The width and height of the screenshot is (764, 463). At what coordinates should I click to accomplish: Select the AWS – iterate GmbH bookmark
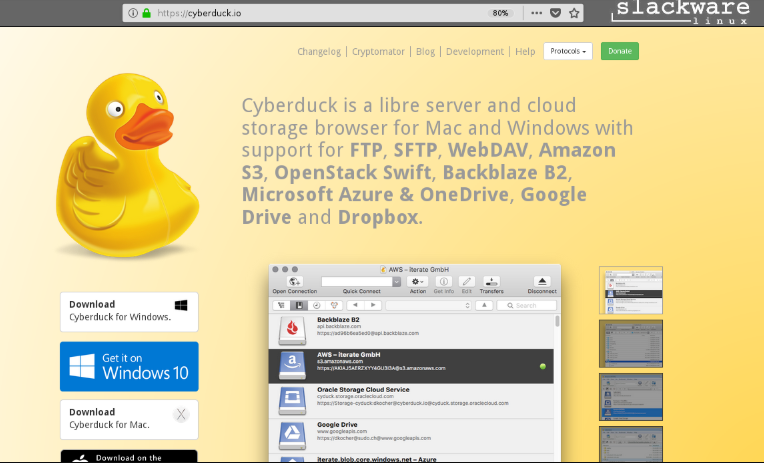(411, 366)
